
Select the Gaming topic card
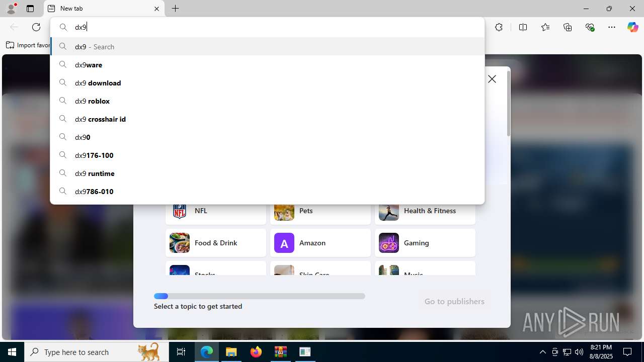425,243
